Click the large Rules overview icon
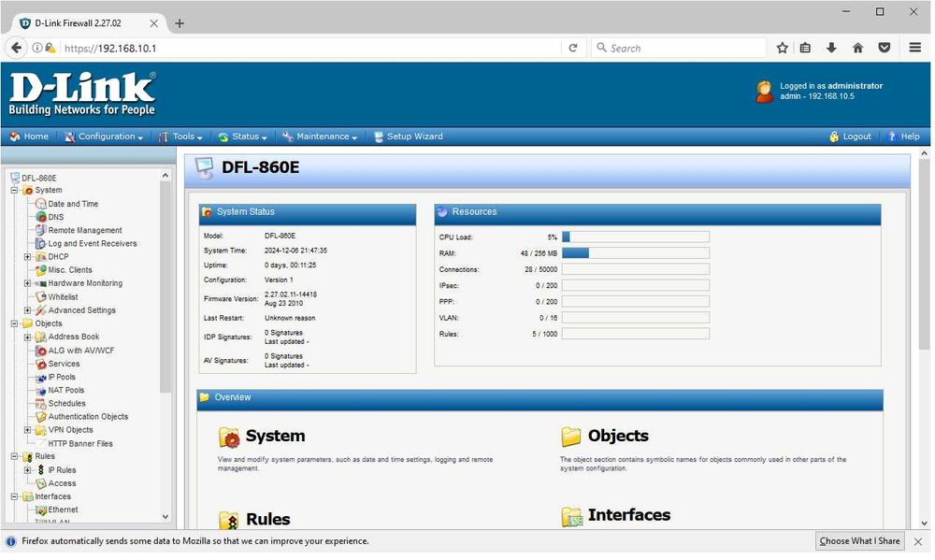The height and width of the screenshot is (560, 935). [229, 521]
